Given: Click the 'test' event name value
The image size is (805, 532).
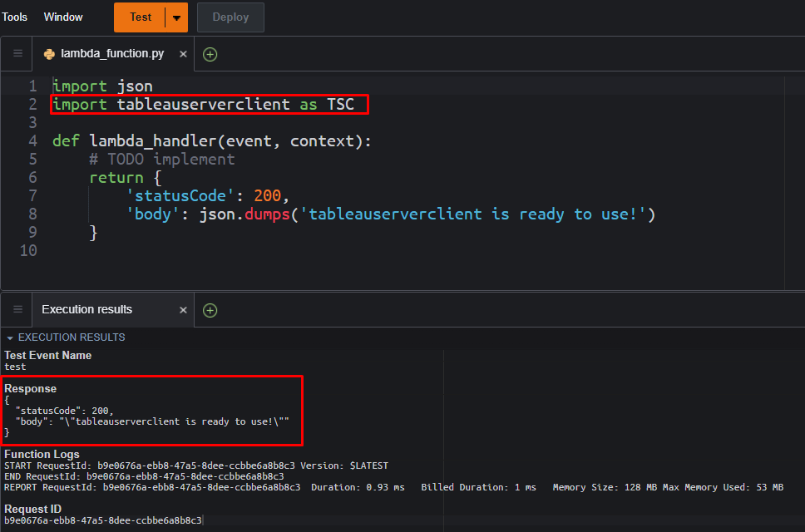Looking at the screenshot, I should point(15,367).
